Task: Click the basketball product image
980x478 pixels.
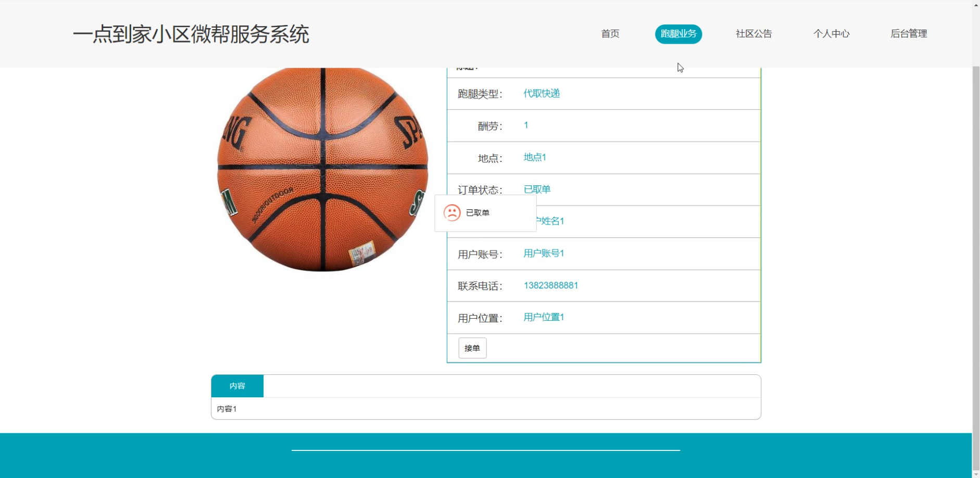Action: (322, 169)
